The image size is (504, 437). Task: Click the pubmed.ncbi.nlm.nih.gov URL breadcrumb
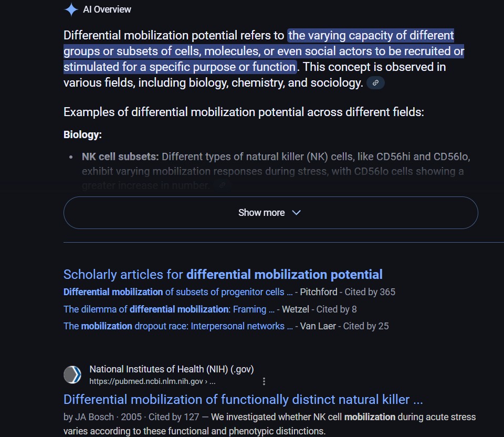click(152, 381)
